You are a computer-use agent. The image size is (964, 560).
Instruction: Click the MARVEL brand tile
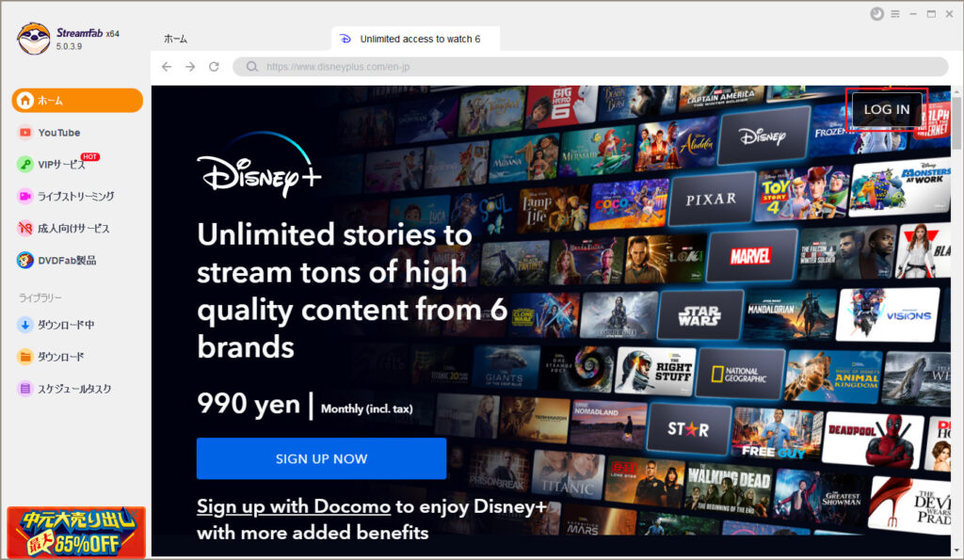click(750, 255)
